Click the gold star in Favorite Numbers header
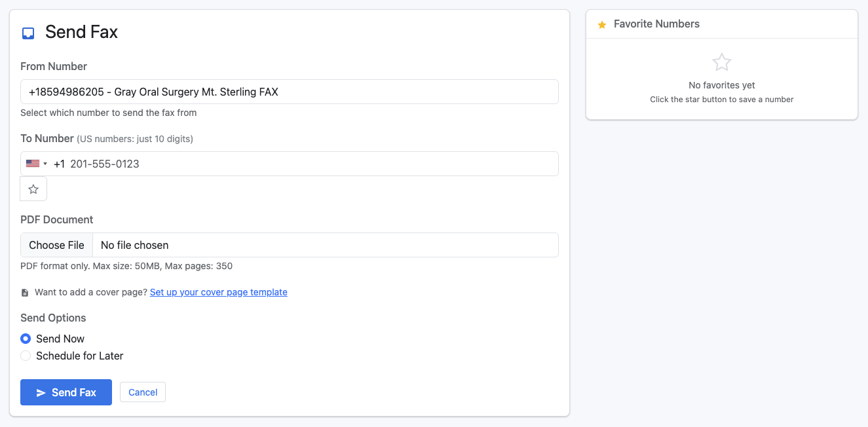 [602, 24]
